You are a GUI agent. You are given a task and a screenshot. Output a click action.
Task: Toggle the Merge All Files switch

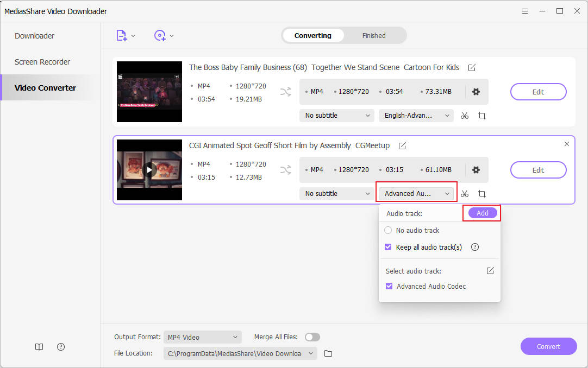pos(312,337)
